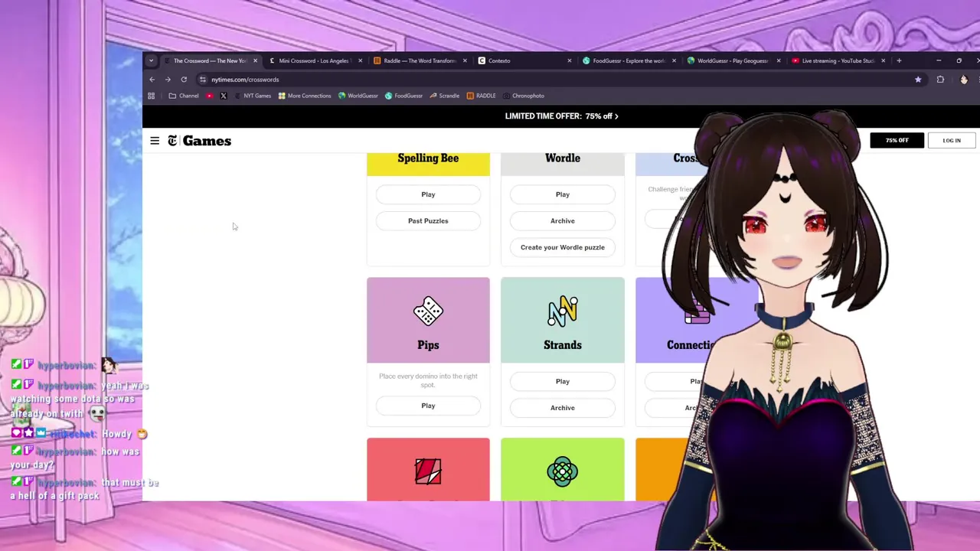Open the tab search dropdown arrow
This screenshot has width=980, height=551.
151,60
